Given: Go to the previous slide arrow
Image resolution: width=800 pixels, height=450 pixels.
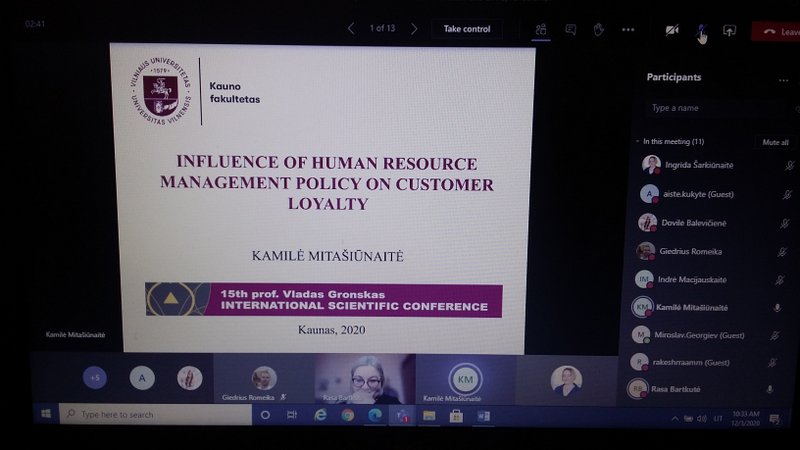Looking at the screenshot, I should coord(351,29).
